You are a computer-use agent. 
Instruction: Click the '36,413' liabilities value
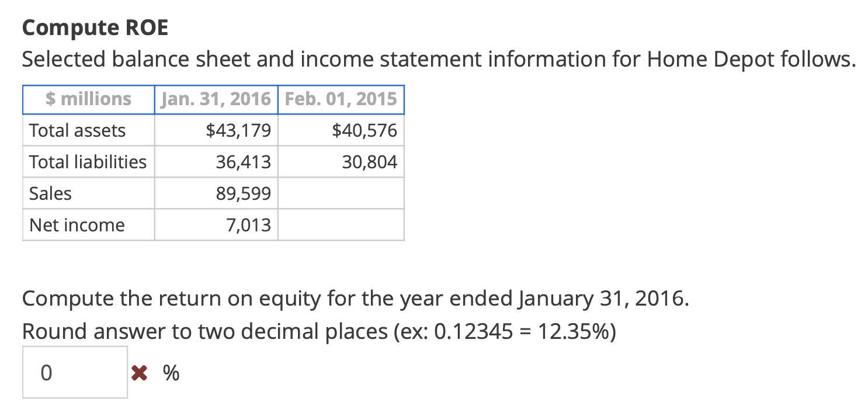point(244,162)
